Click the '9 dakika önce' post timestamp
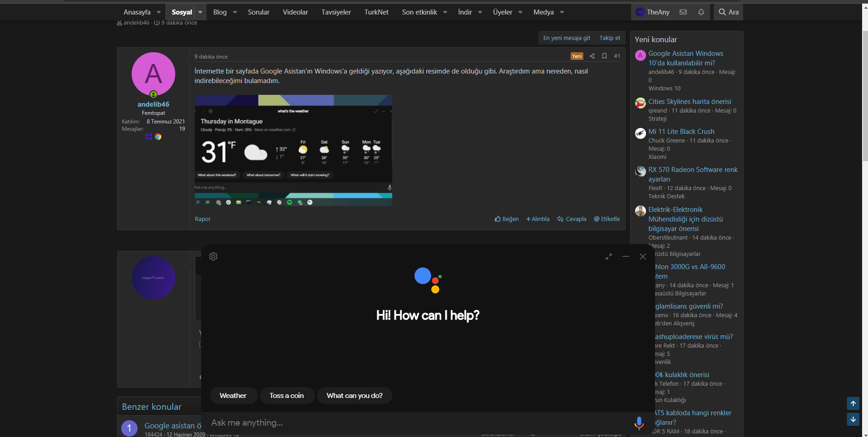 click(x=211, y=57)
